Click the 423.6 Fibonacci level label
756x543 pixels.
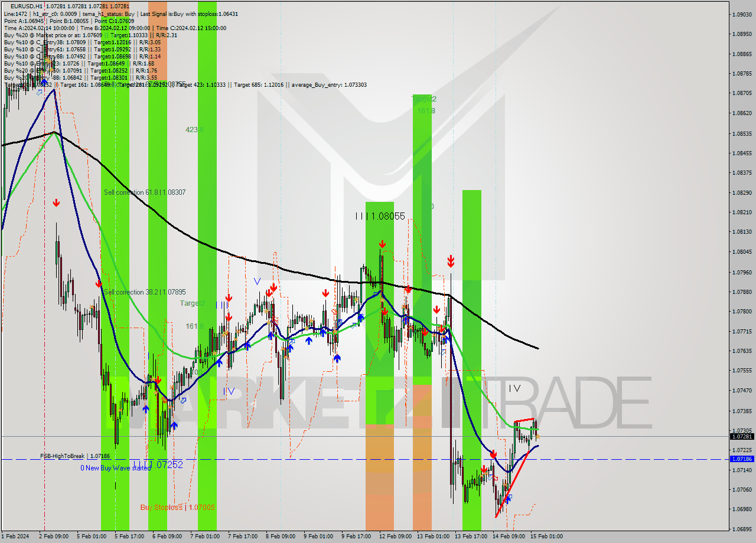coord(194,129)
